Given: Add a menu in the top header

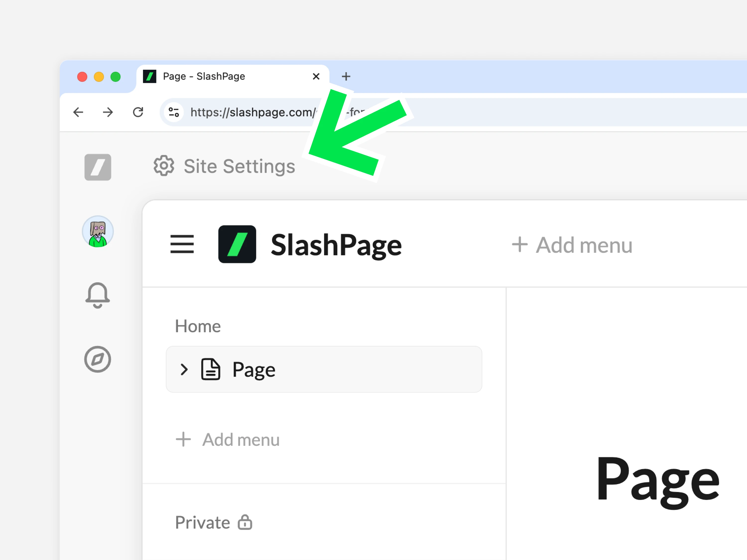Looking at the screenshot, I should 572,245.
